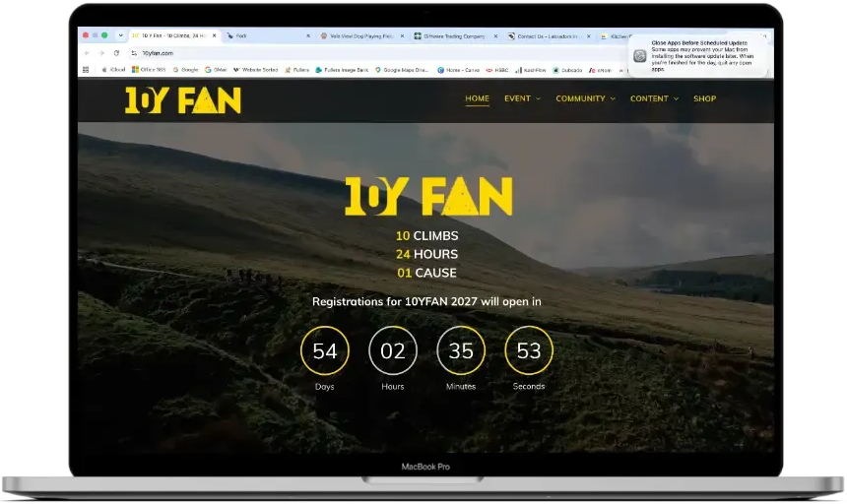
Task: Close the 10 Y Fan browser tab
Action: tap(215, 35)
